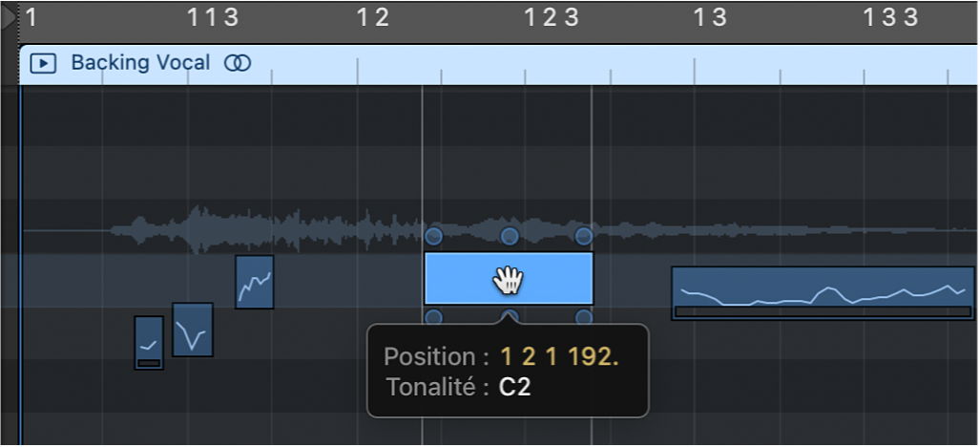
Task: Click lower-left hotspot of selected note
Action: coord(433,317)
